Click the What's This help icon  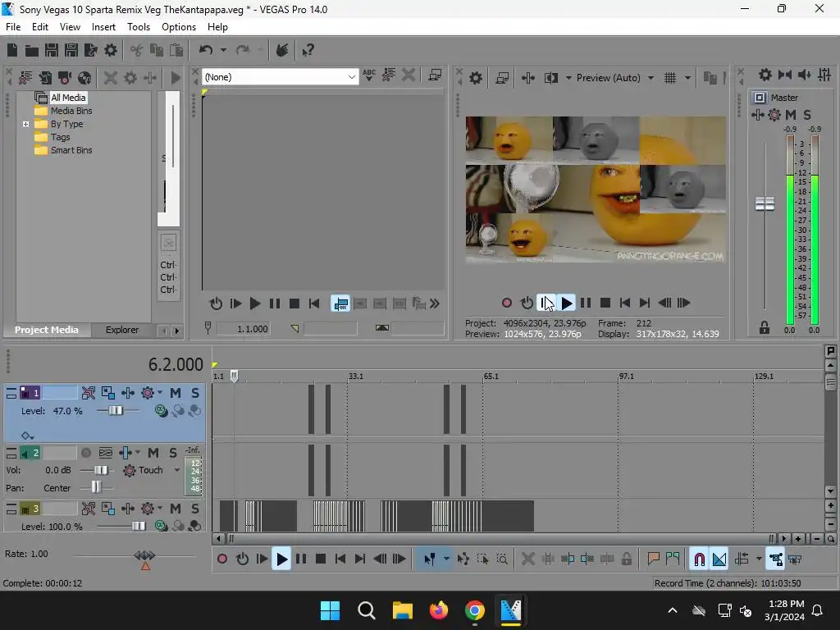coord(308,50)
